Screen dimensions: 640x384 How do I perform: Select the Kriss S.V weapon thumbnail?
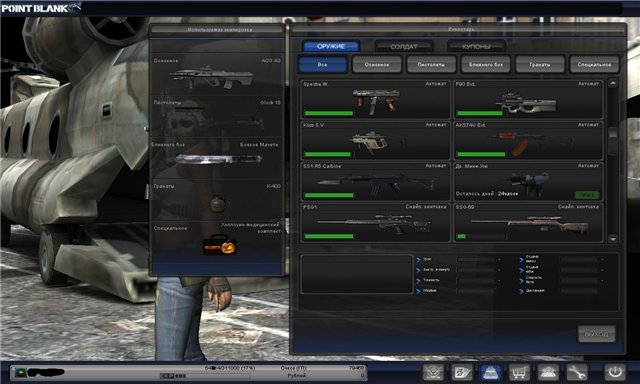[376, 140]
